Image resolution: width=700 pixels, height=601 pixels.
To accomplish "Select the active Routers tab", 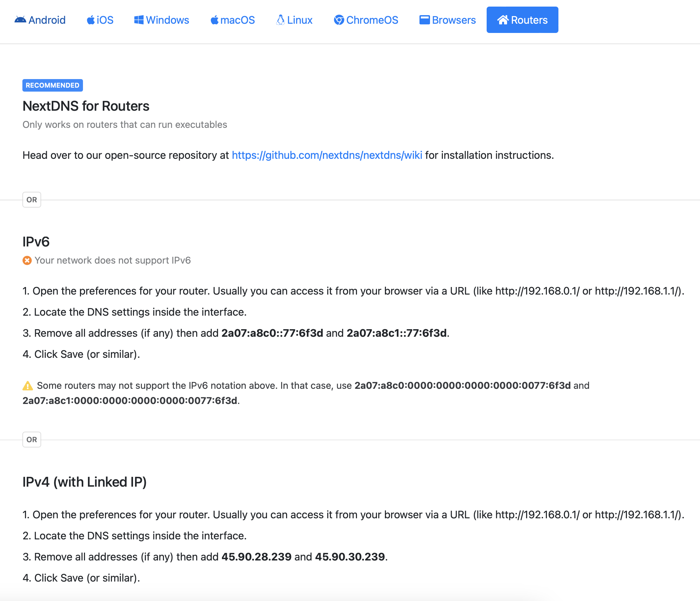I will coord(522,20).
